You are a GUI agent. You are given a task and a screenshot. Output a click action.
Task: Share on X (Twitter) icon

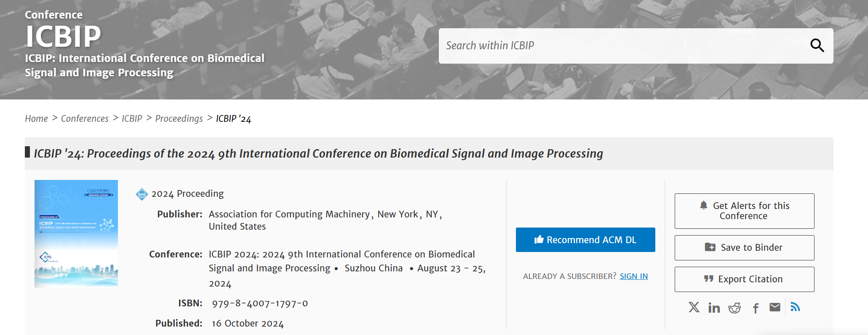(x=694, y=307)
